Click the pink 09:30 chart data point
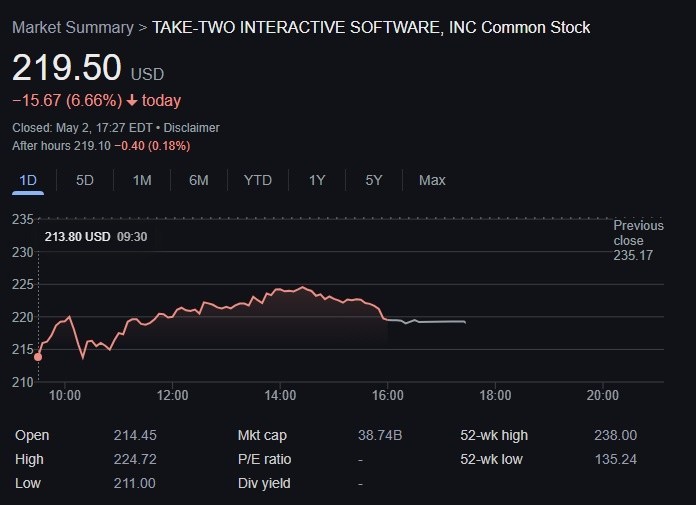Image resolution: width=696 pixels, height=505 pixels. (x=38, y=357)
